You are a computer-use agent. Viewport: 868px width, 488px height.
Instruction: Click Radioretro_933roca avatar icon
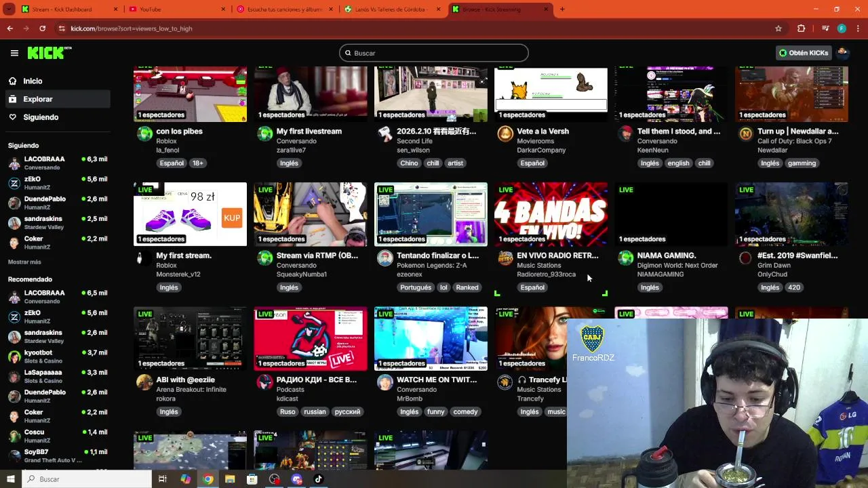pos(505,258)
